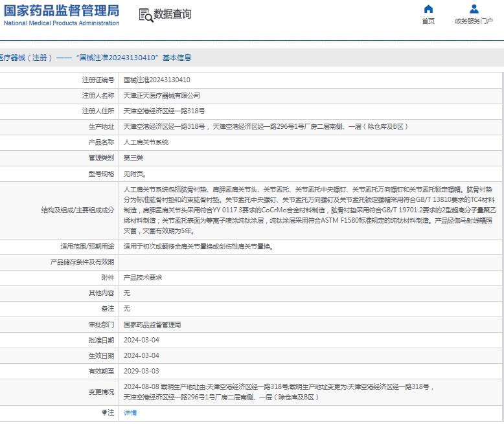The width and height of the screenshot is (504, 424).
Task: Click the 注册证编号 label
Action: click(x=98, y=80)
